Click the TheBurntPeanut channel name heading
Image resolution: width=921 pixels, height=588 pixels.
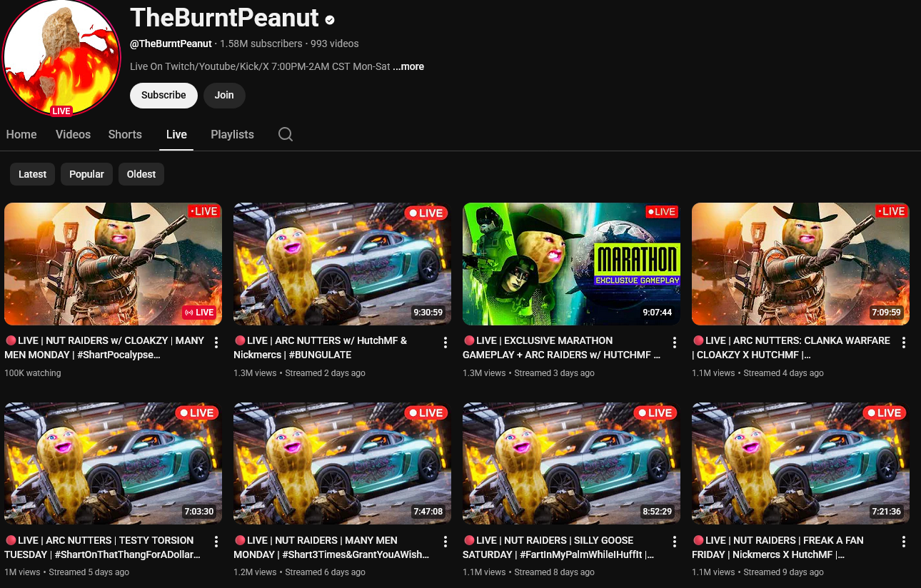coord(224,19)
